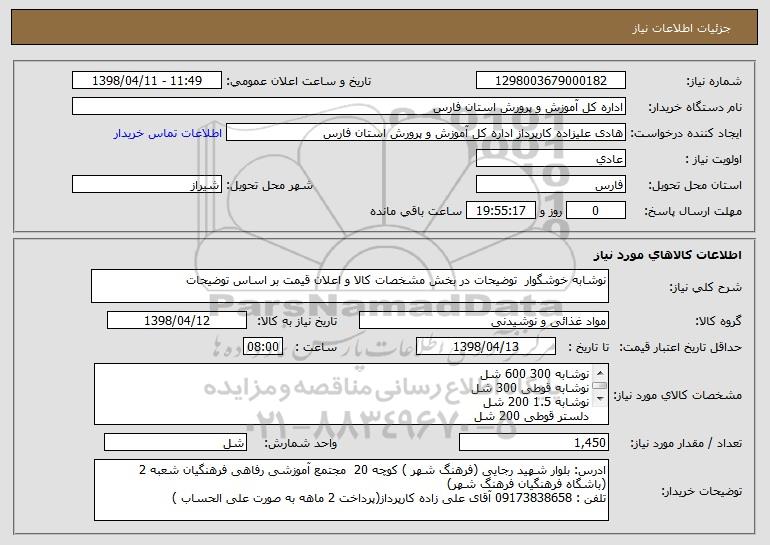The width and height of the screenshot is (770, 545).
Task: Click the remaining time field 19:55:17
Action: [x=500, y=211]
